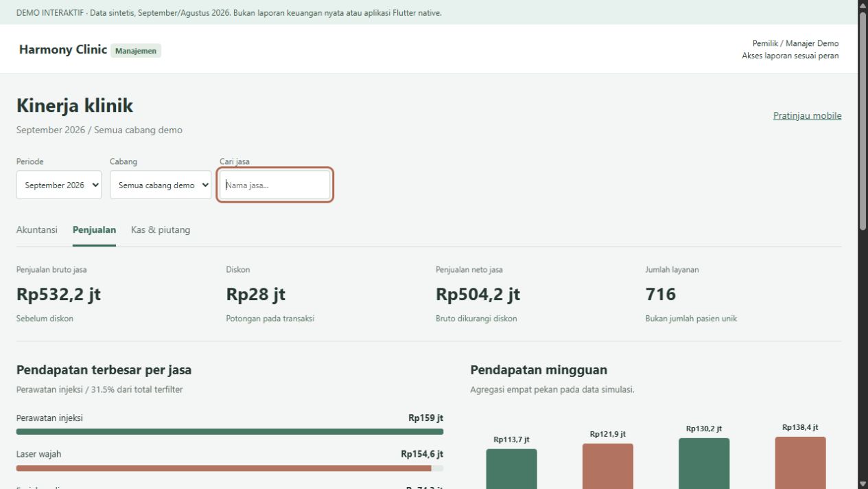Screen dimensions: 868x489
Task: Click the Rp154,6 jt amount
Action: (x=422, y=454)
